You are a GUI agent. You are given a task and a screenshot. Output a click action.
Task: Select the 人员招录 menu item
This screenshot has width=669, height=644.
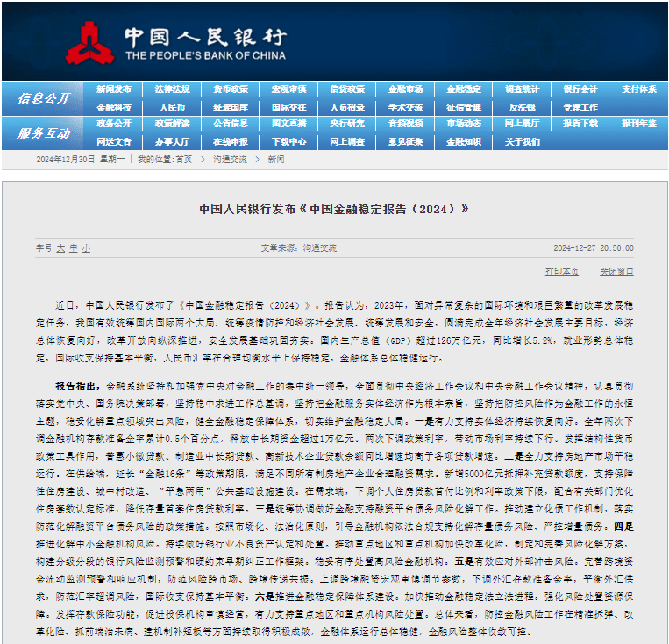347,108
